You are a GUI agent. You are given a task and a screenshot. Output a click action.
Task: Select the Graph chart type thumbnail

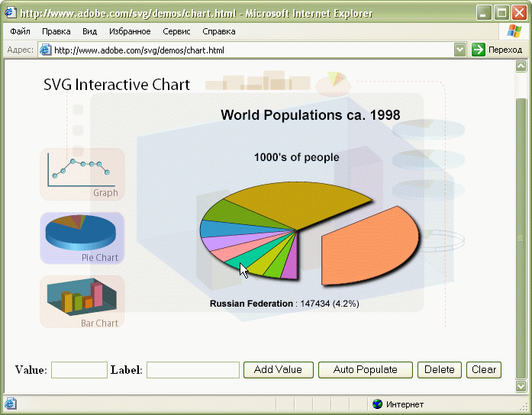82,174
